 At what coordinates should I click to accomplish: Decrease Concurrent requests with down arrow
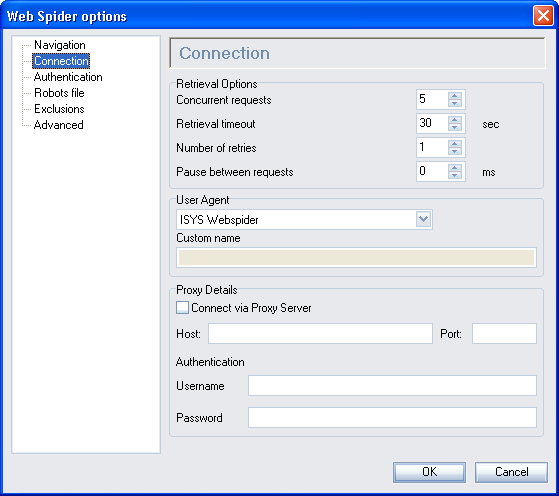click(x=455, y=103)
